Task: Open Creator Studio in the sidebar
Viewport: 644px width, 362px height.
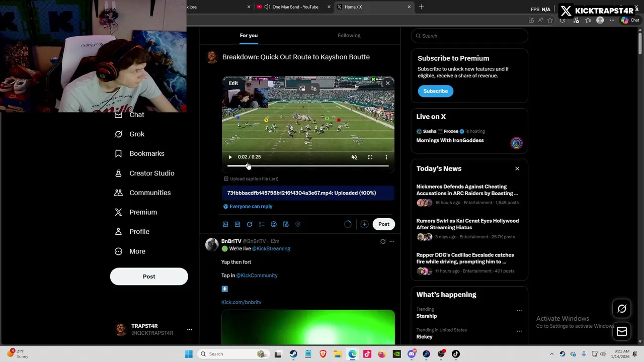Action: coord(145,173)
